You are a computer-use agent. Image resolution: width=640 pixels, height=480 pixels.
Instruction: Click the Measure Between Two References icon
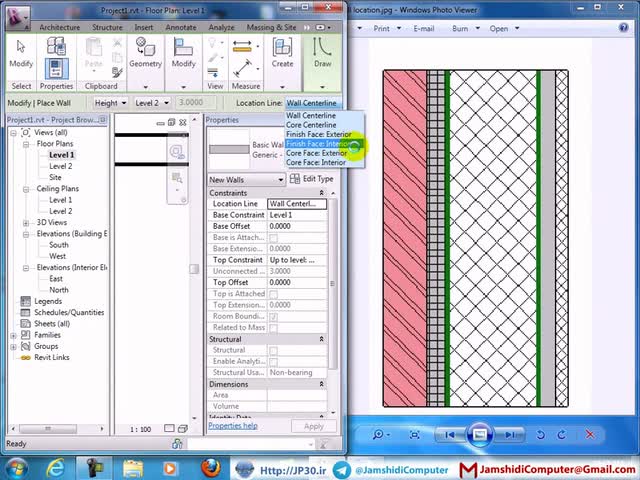(x=242, y=68)
